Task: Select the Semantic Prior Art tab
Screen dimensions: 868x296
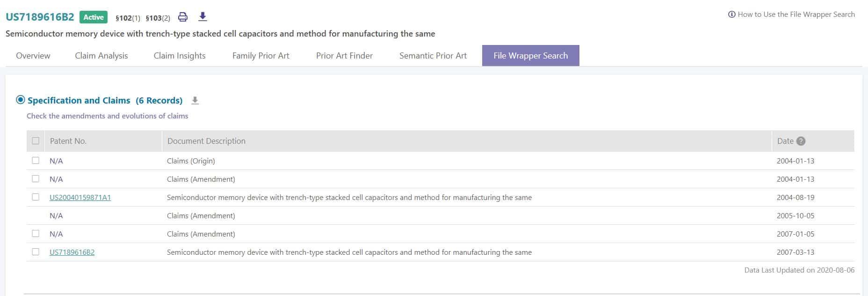Action: coord(433,56)
